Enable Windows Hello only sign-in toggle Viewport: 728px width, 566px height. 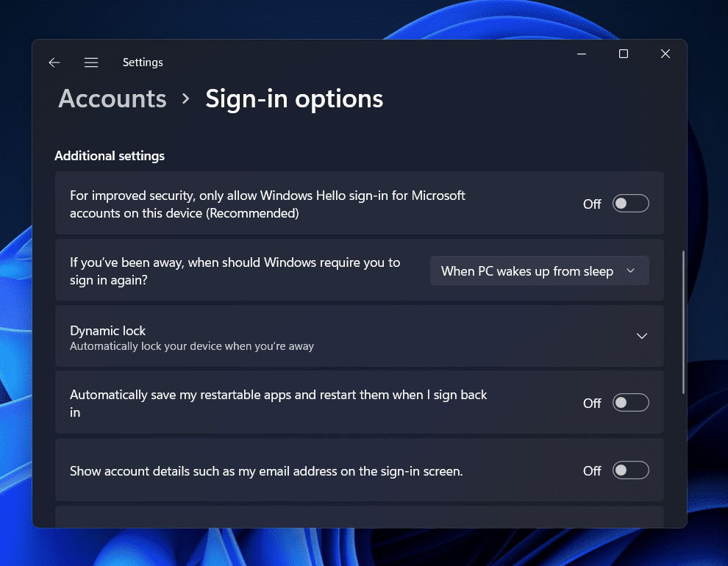tap(630, 204)
